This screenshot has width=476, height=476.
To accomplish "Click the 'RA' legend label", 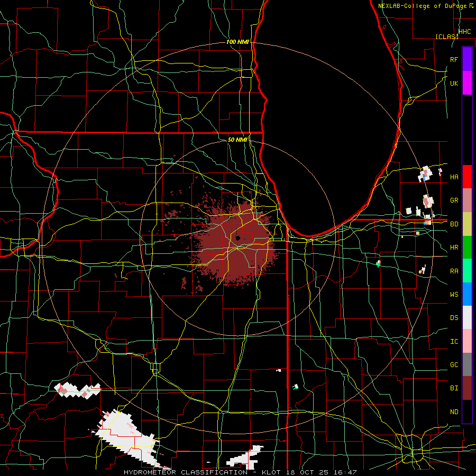I will click(454, 271).
